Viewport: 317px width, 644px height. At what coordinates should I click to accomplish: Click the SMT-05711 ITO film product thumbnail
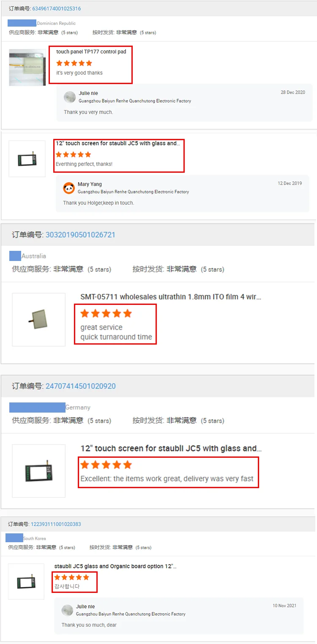pos(39,320)
